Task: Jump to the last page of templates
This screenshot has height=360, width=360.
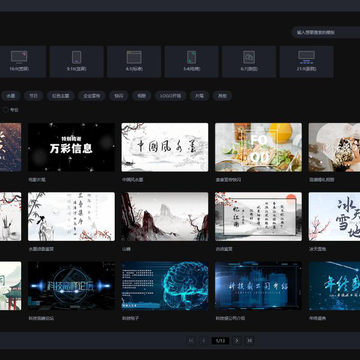Action: tap(249, 340)
